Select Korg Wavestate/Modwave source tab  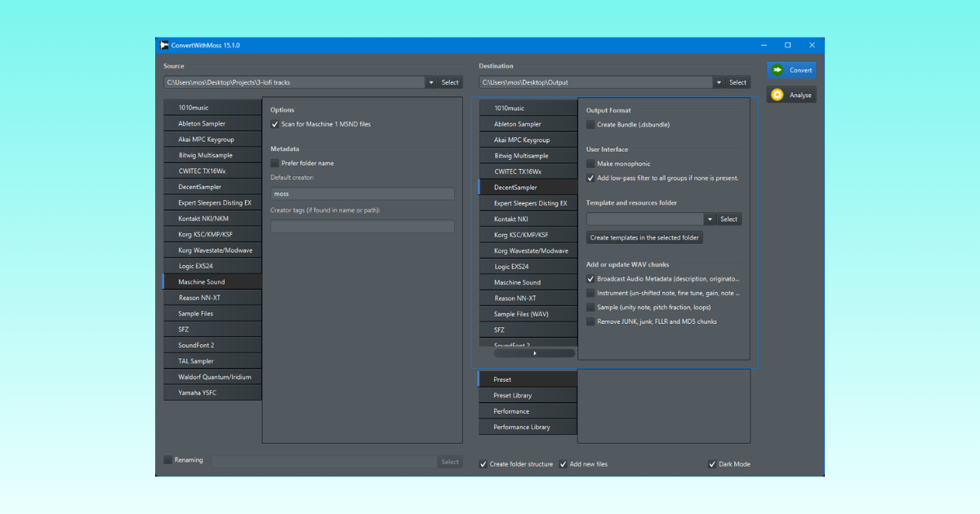click(212, 250)
